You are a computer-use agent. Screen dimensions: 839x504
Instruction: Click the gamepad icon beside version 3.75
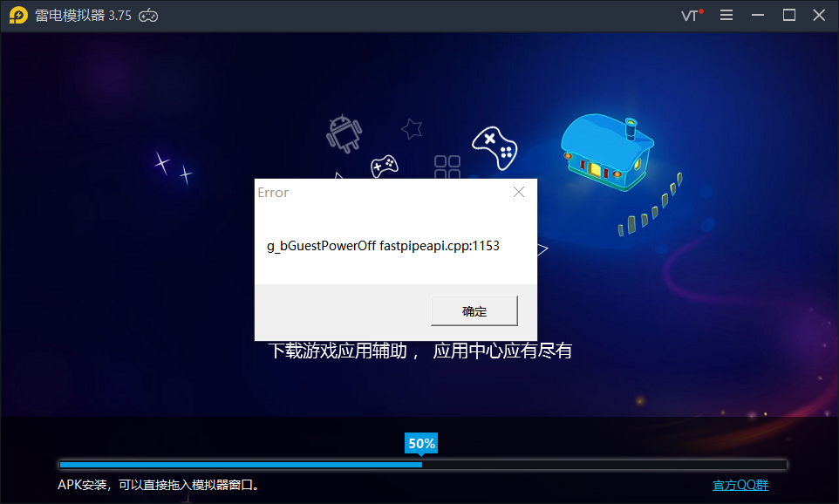click(x=147, y=15)
